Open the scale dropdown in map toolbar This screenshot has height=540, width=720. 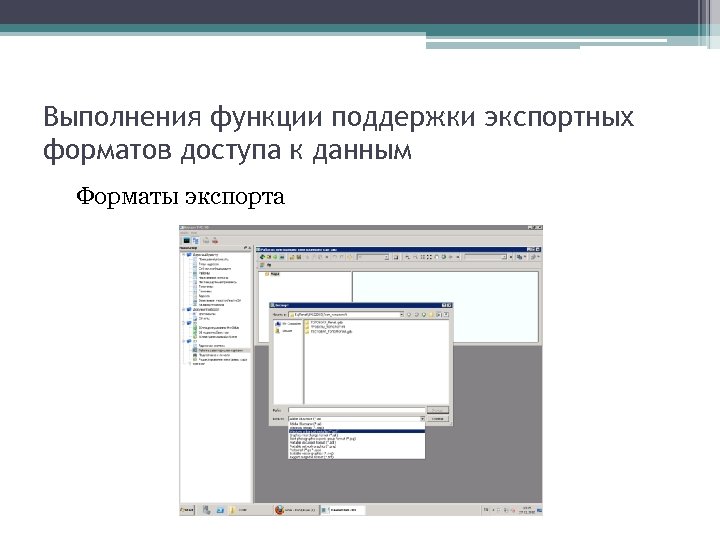pos(386,257)
